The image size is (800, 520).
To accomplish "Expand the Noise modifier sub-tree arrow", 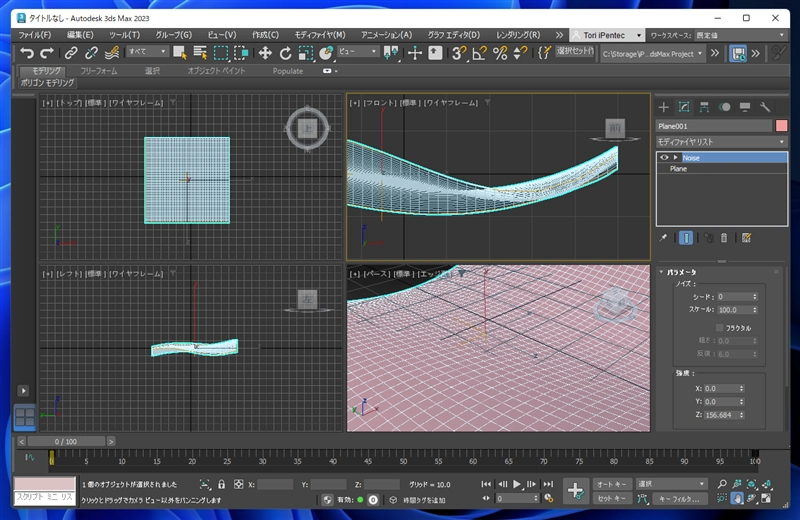I will [675, 158].
